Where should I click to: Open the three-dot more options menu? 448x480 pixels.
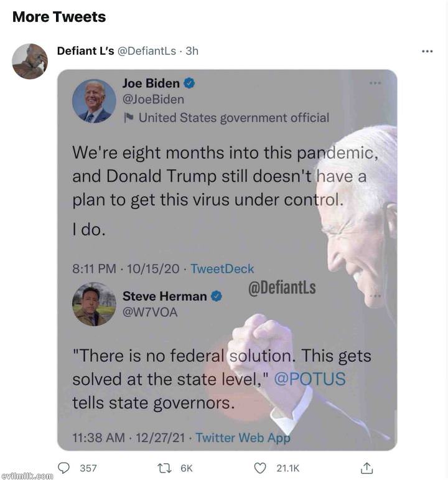(427, 52)
